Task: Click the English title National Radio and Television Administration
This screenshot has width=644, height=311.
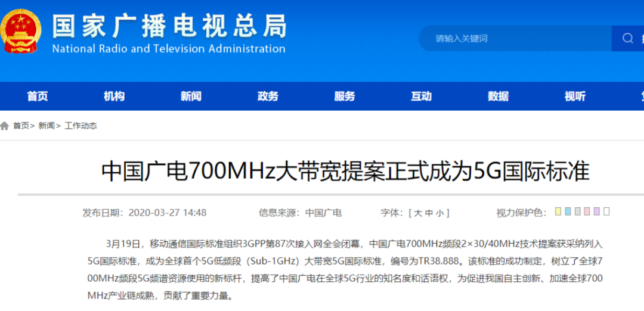Action: coord(169,49)
